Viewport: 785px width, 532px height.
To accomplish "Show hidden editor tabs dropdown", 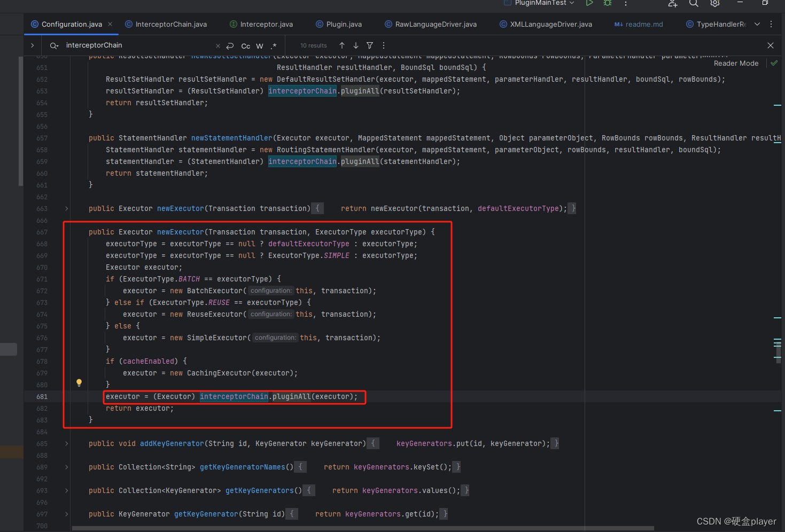I will pyautogui.click(x=757, y=24).
